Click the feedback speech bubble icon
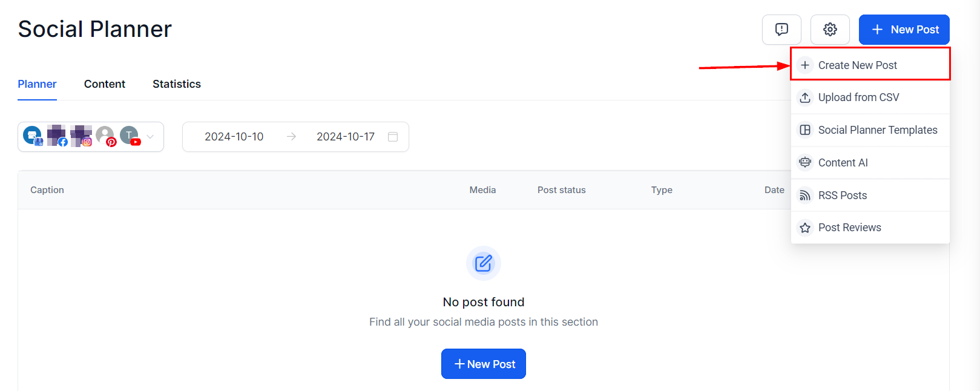The height and width of the screenshot is (391, 980). [x=781, y=30]
